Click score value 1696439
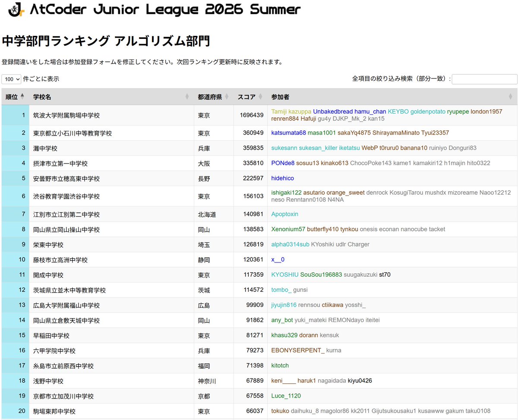The width and height of the screenshot is (518, 420). click(252, 115)
